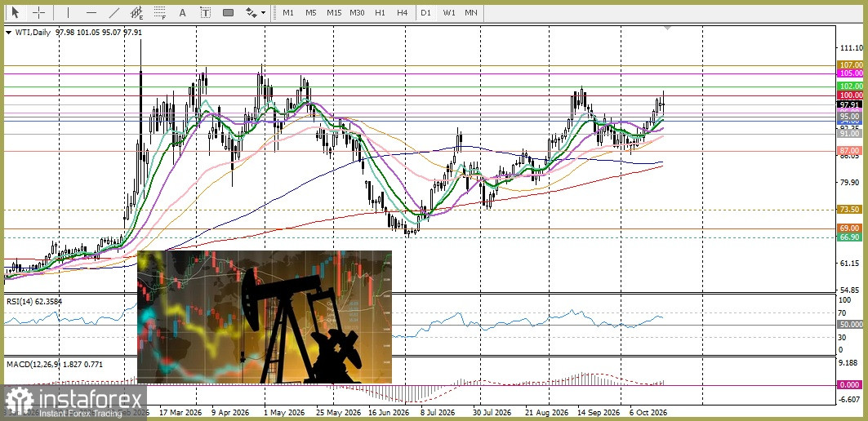
Task: Click the oil pump jack image
Action: point(264,317)
